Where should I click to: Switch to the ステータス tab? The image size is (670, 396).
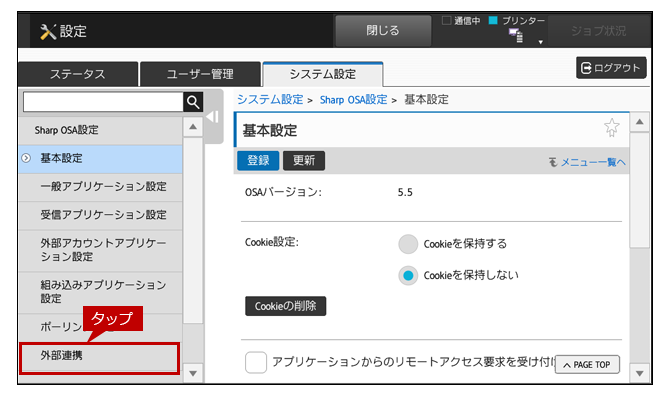tap(78, 74)
